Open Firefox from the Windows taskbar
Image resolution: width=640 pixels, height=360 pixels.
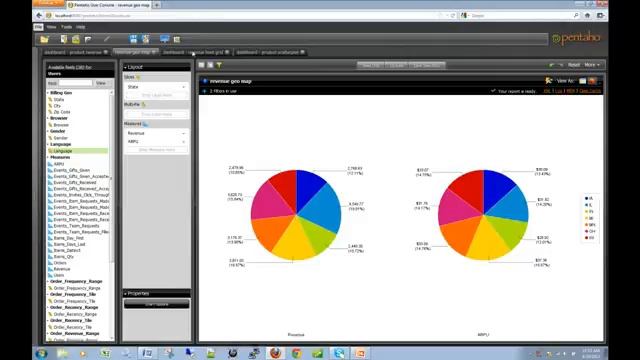pos(276,353)
